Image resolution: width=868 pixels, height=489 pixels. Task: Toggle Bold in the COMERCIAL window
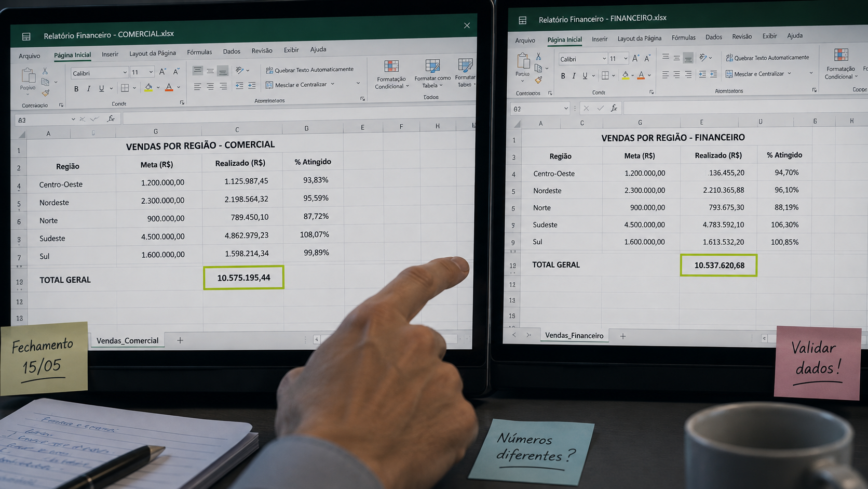[76, 89]
